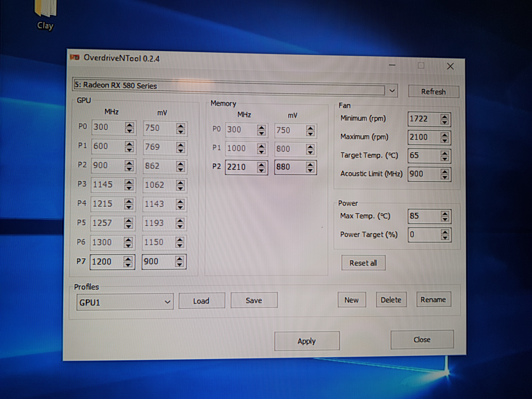Adjust the GPU P0 MHz stepper arrows
The height and width of the screenshot is (399, 532).
coord(129,128)
